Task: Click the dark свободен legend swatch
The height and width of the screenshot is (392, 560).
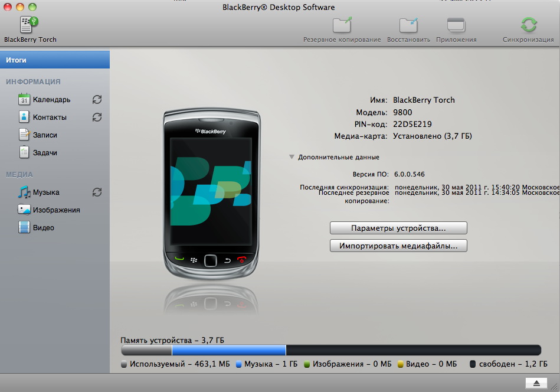Action: click(x=473, y=364)
